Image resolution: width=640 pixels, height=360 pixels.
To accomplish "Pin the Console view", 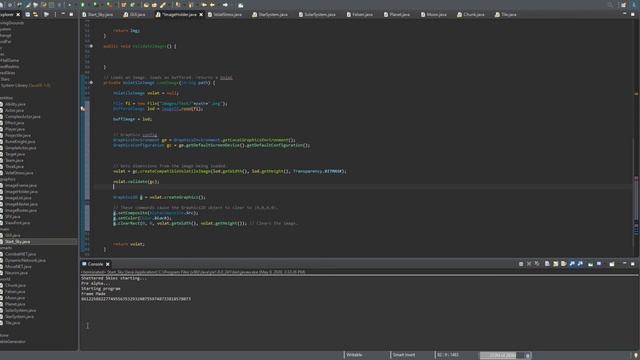I will coord(591,264).
